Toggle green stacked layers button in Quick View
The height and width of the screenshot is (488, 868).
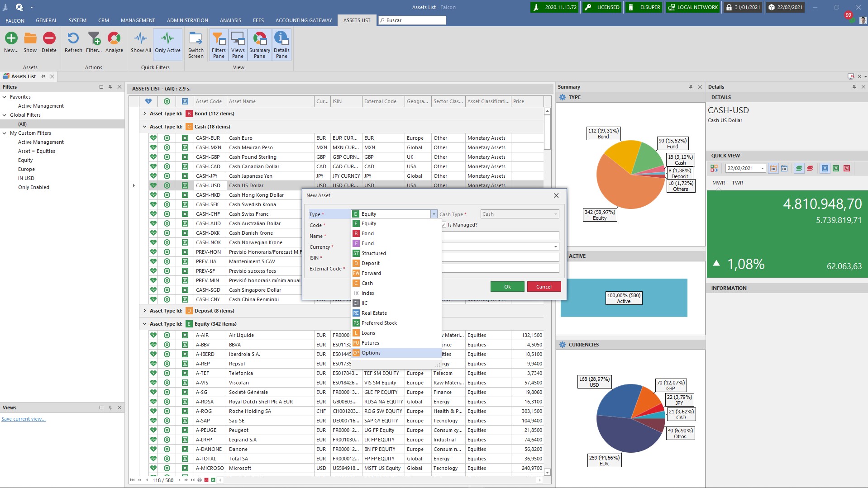799,168
